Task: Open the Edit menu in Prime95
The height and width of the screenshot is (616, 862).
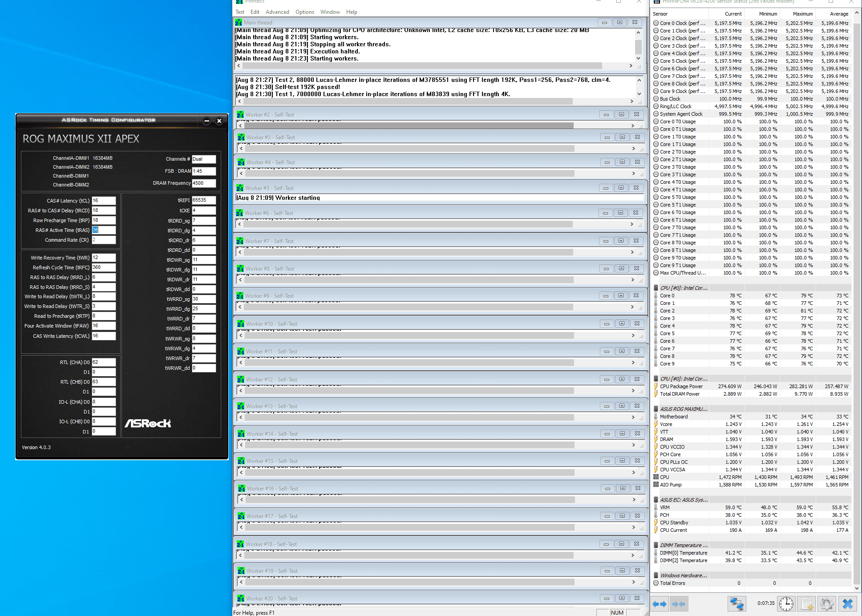Action: 255,12
